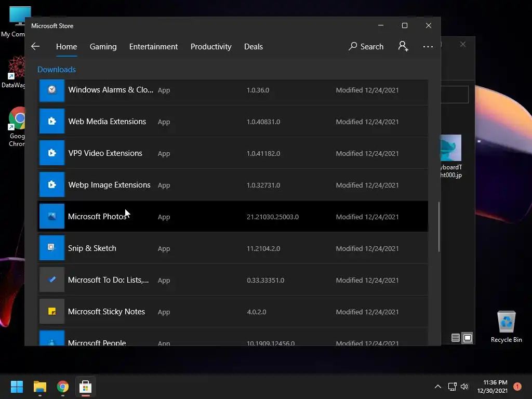Open the Productivity tab
532x399 pixels.
coord(211,46)
